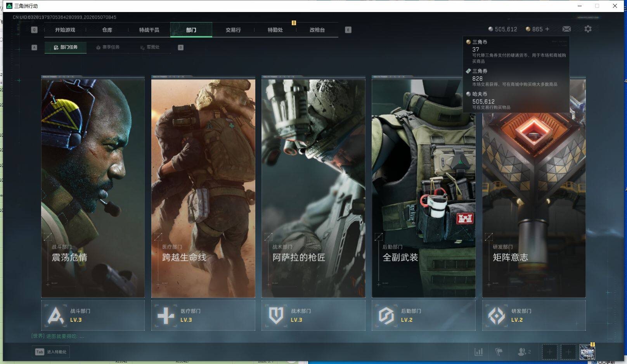Click the E key next-tab icon

coord(348,30)
